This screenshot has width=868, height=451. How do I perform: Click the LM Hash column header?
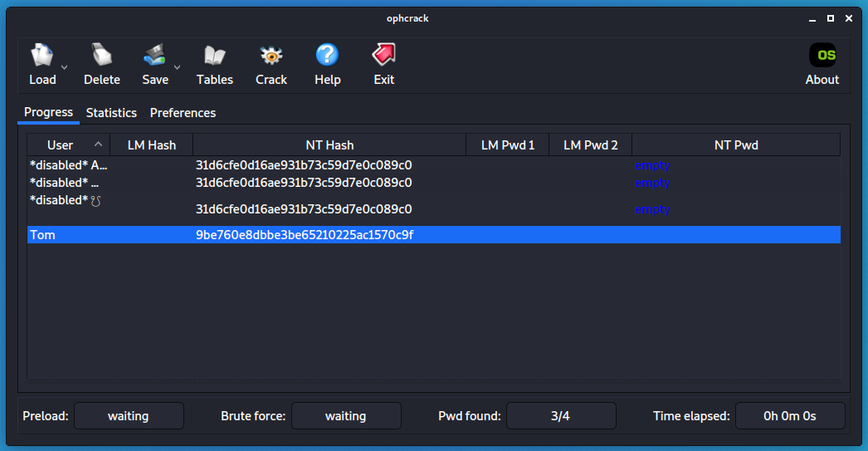[152, 145]
